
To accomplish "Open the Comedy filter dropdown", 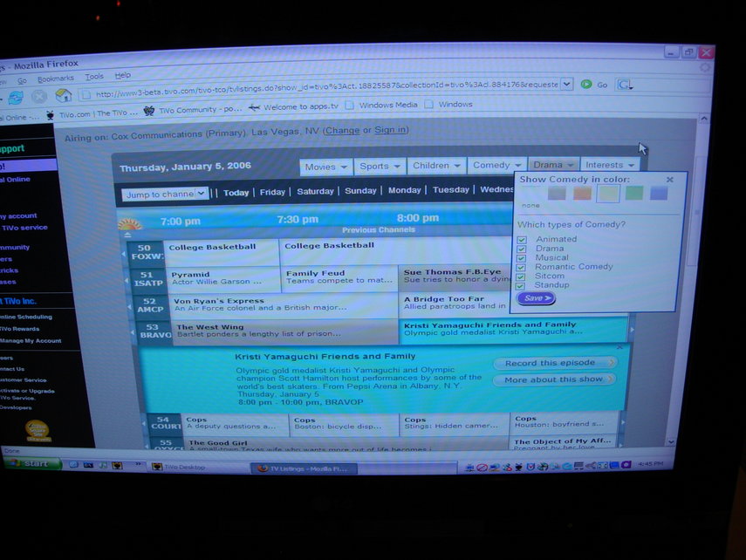I will (496, 165).
